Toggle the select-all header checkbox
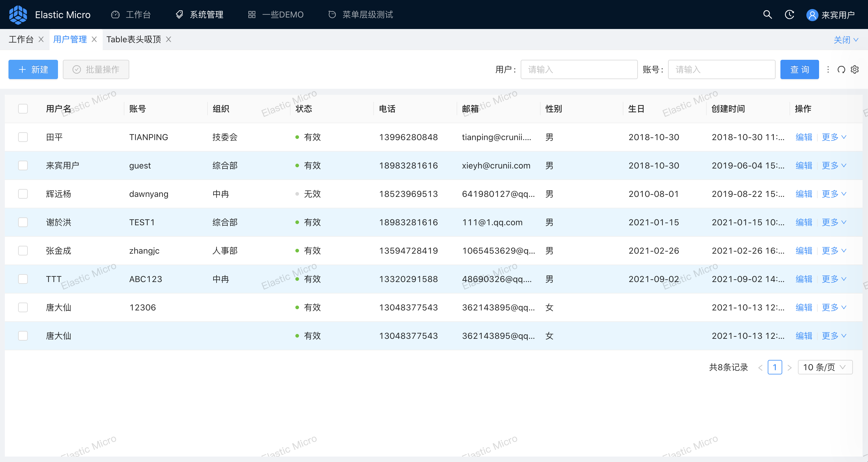 pyautogui.click(x=23, y=109)
